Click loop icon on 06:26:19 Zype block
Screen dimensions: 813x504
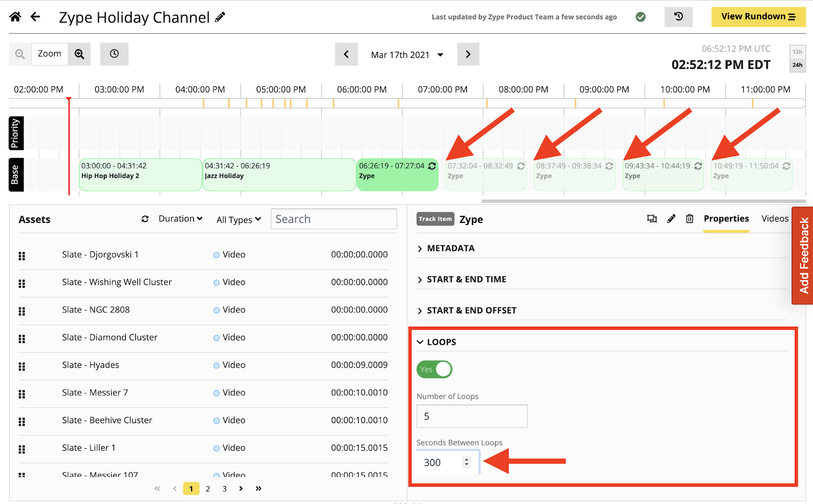pos(432,166)
